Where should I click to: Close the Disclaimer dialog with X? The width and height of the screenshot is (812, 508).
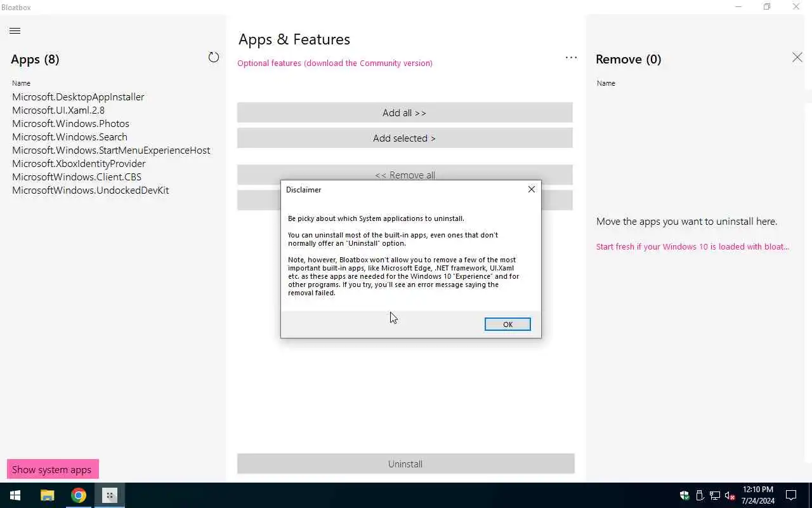coord(532,189)
